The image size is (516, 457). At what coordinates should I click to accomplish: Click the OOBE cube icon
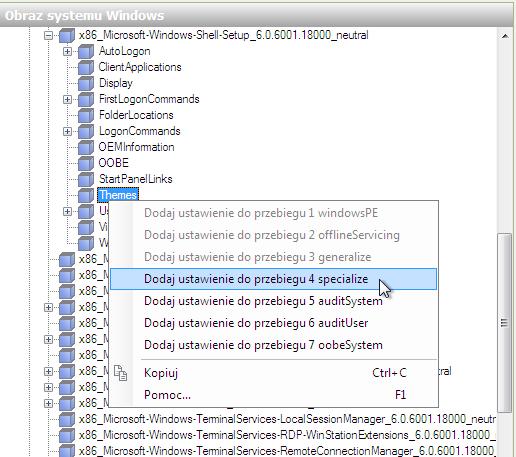click(86, 163)
